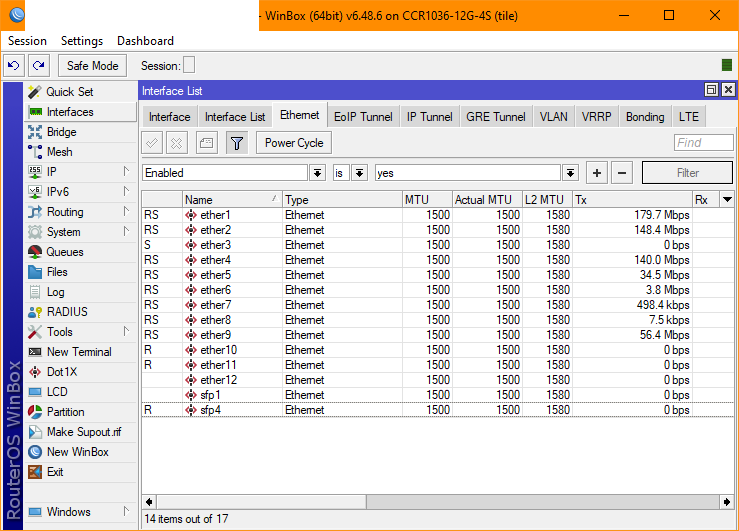Viewport: 739px width, 531px height.
Task: Expand the System submenu
Action: [126, 231]
